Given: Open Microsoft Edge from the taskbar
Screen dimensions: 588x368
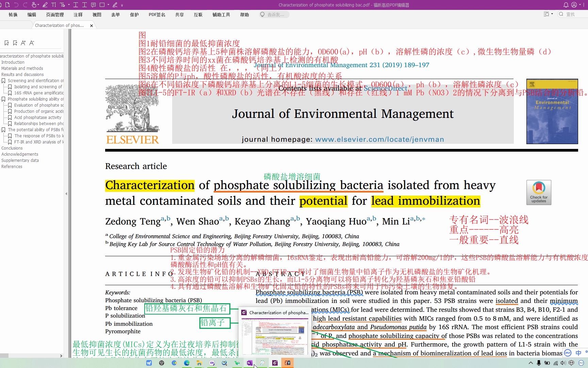Looking at the screenshot, I should (x=187, y=363).
